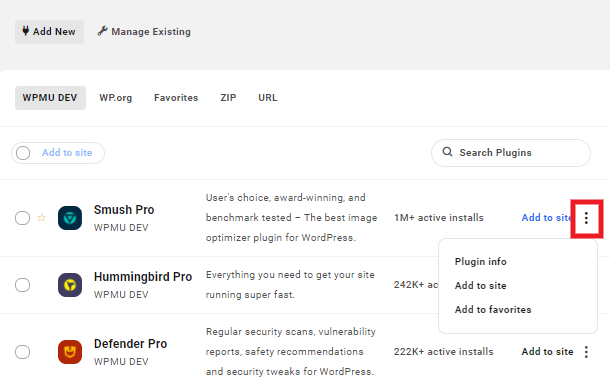610x386 pixels.
Task: Choose Add to favorites from the menu
Action: pos(493,310)
